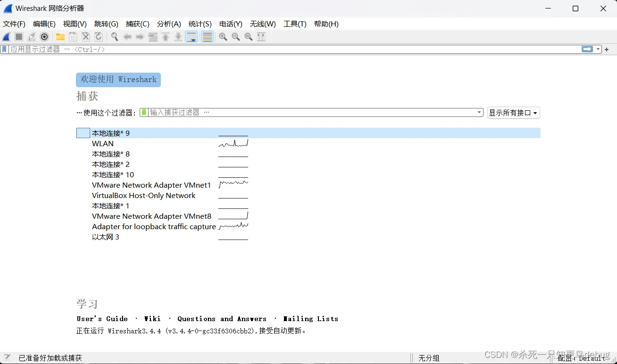Screen dimensions: 617x364
Task: Open the User's Guide link
Action: pyautogui.click(x=102, y=319)
